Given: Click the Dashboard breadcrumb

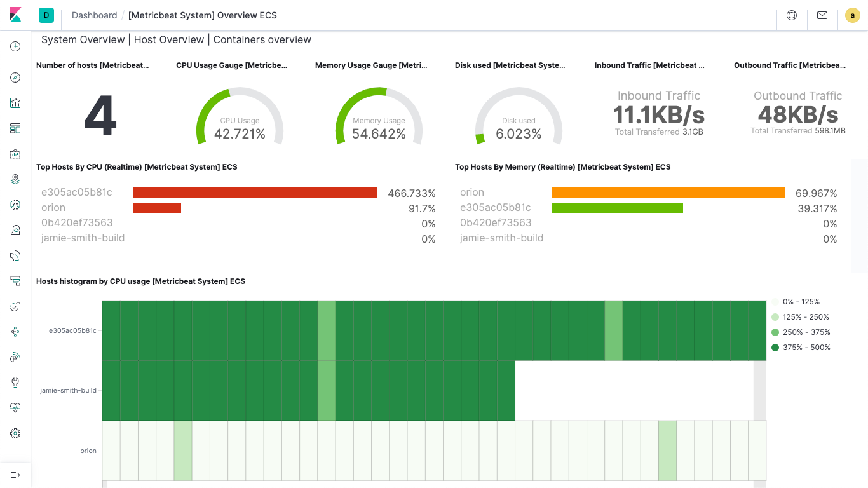Looking at the screenshot, I should 94,15.
